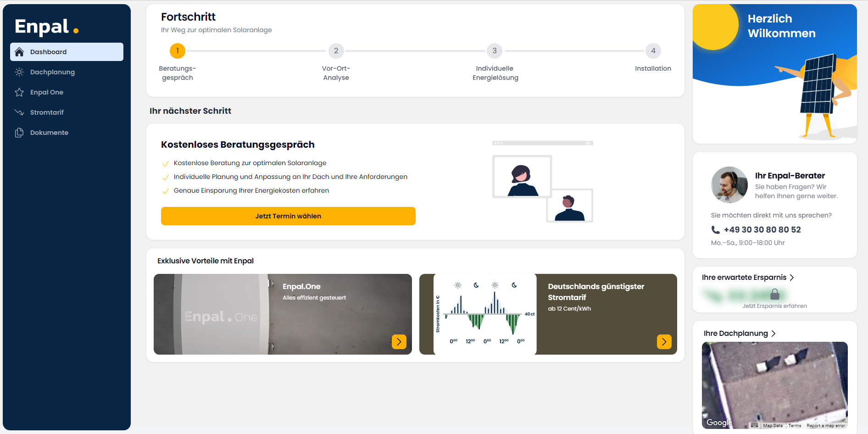Screen dimensions: 868x434
Task: Click the lock icon on savings
Action: point(775,294)
